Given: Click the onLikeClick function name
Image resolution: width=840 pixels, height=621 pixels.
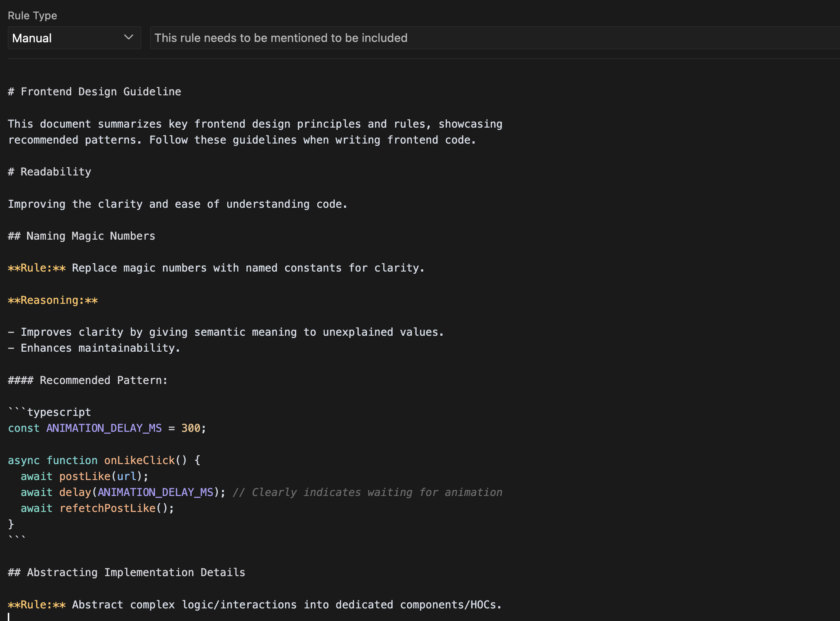Looking at the screenshot, I should click(x=139, y=460).
